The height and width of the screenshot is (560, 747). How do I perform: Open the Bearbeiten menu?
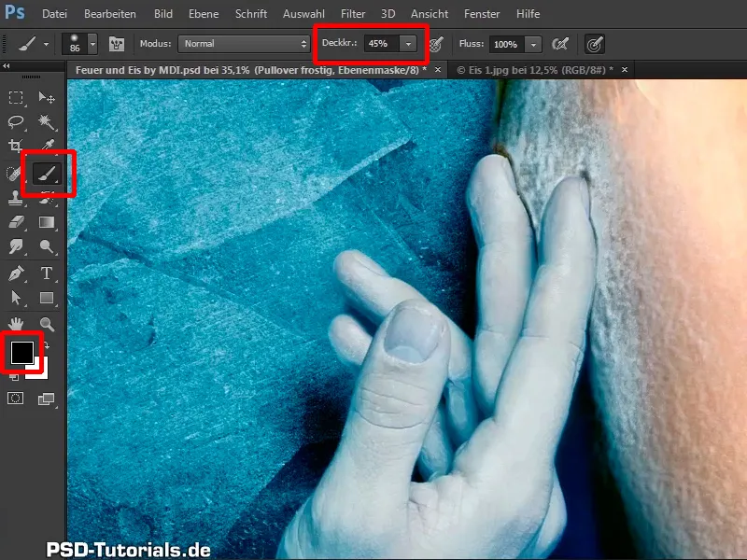point(110,14)
